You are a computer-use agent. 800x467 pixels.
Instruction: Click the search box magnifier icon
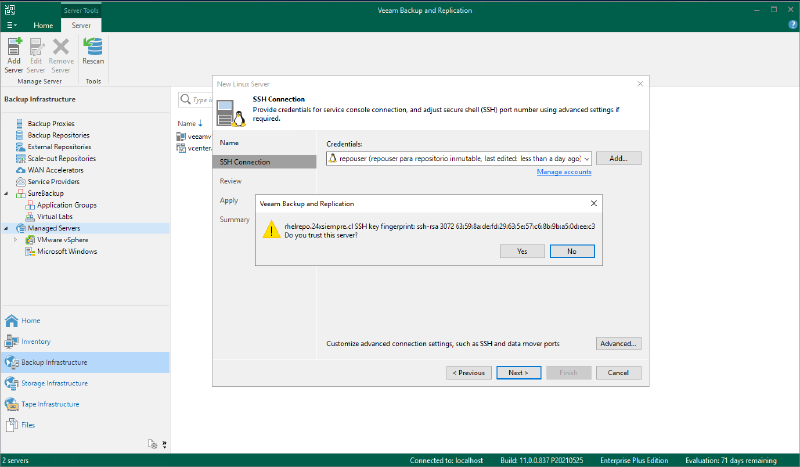pos(186,100)
